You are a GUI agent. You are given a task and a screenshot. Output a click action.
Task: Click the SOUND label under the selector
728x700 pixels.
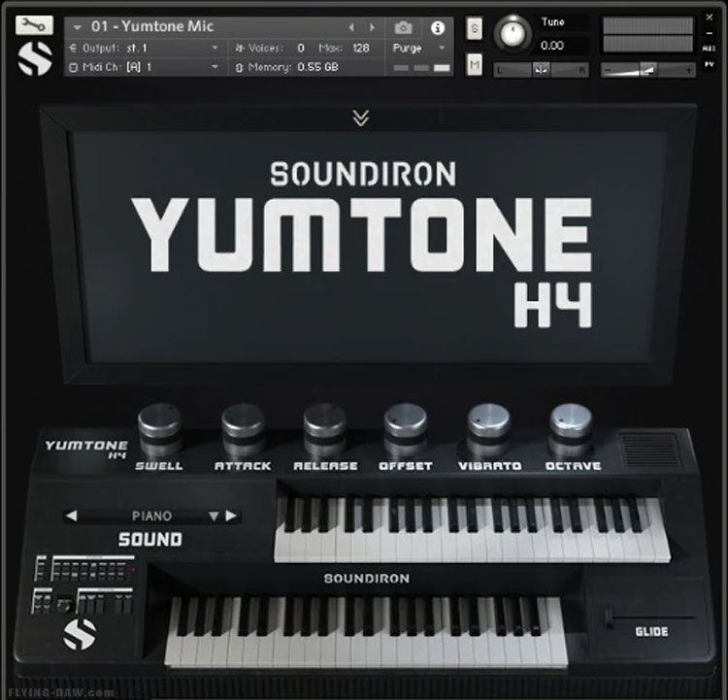149,539
